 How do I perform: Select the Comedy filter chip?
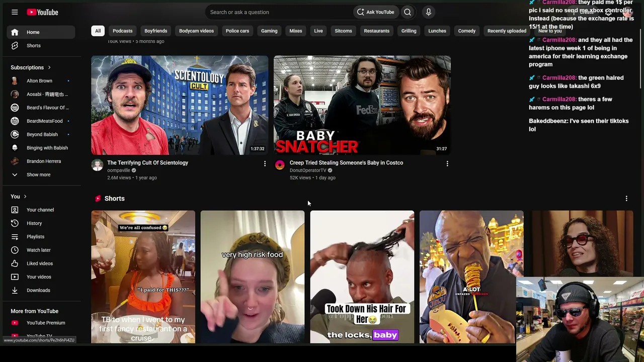point(467,31)
